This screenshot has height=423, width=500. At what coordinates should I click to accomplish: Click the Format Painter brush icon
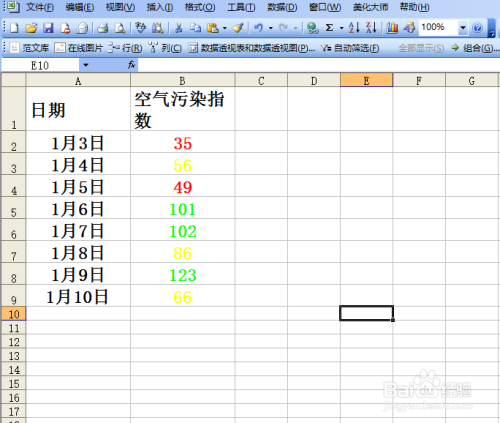point(238,28)
